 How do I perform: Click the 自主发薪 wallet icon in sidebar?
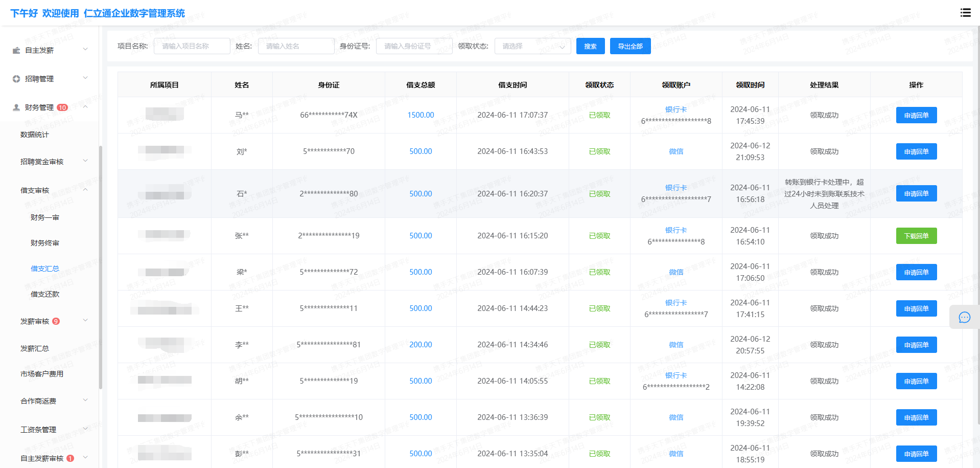click(16, 50)
